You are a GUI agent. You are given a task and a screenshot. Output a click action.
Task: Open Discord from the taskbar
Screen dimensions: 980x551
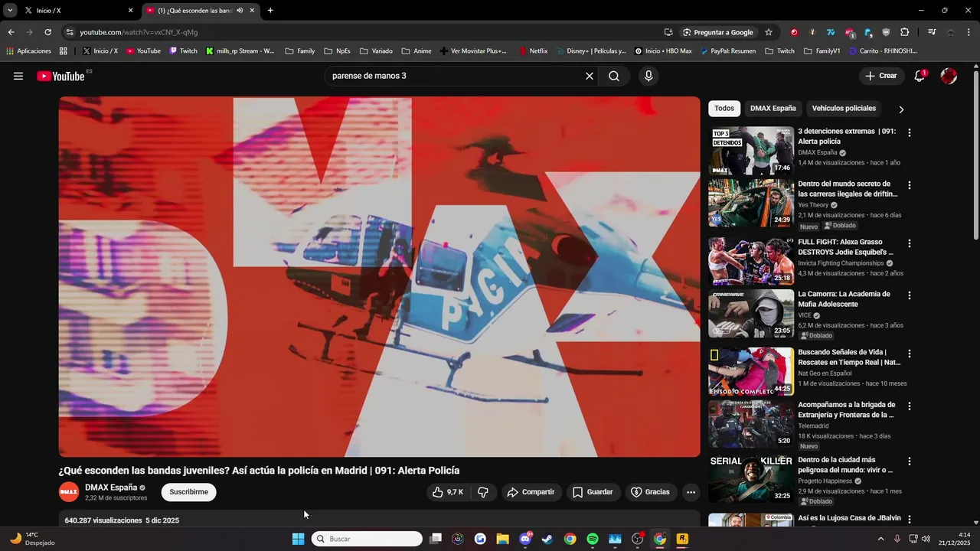click(525, 539)
